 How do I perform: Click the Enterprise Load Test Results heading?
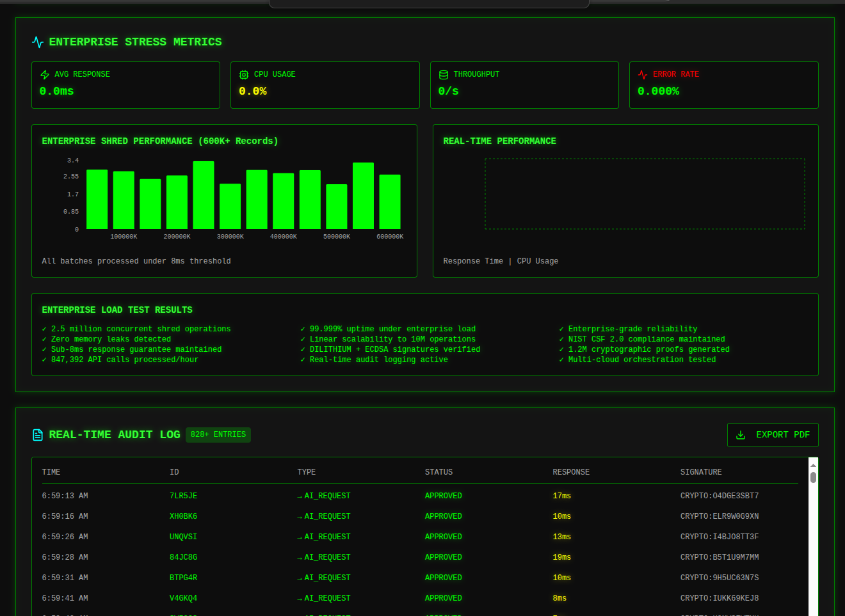pos(117,310)
